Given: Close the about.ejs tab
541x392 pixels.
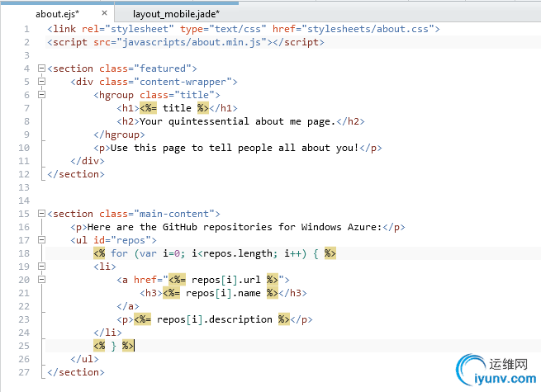Looking at the screenshot, I should coord(105,13).
